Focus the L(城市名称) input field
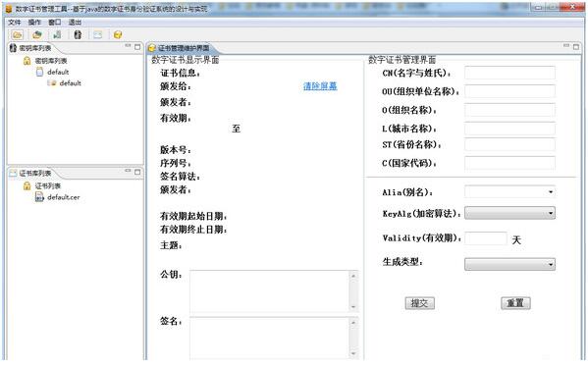Viewport: 588px width, 365px height. [509, 129]
